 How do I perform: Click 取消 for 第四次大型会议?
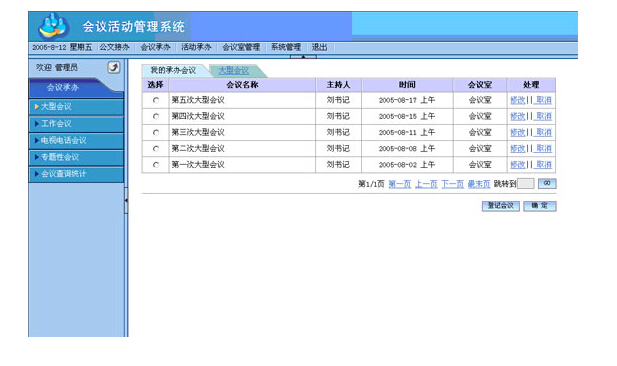point(544,116)
